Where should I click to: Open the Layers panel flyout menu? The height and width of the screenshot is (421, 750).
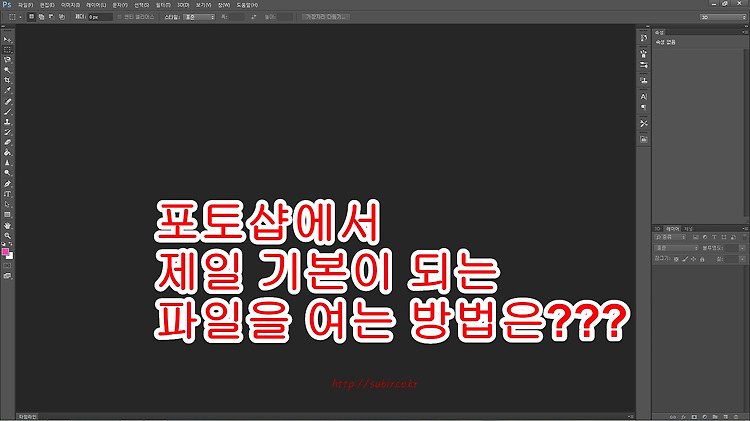(745, 229)
